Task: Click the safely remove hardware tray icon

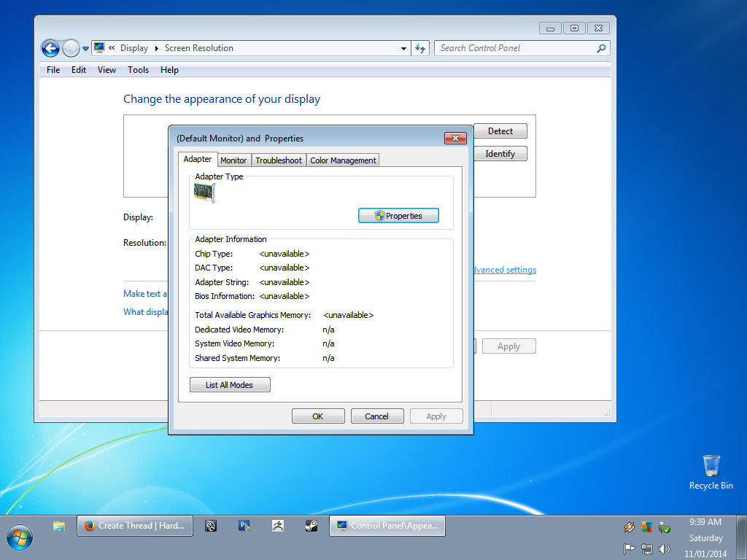Action: click(x=664, y=527)
